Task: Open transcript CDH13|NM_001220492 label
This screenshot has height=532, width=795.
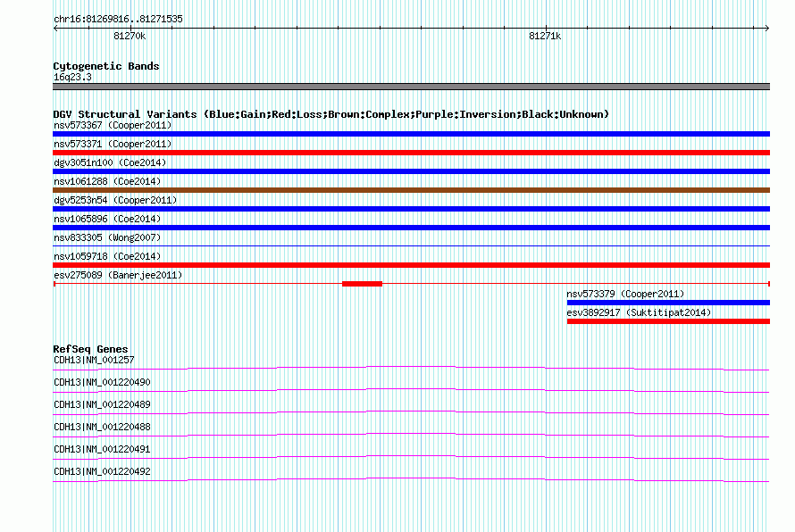Action: pyautogui.click(x=102, y=471)
